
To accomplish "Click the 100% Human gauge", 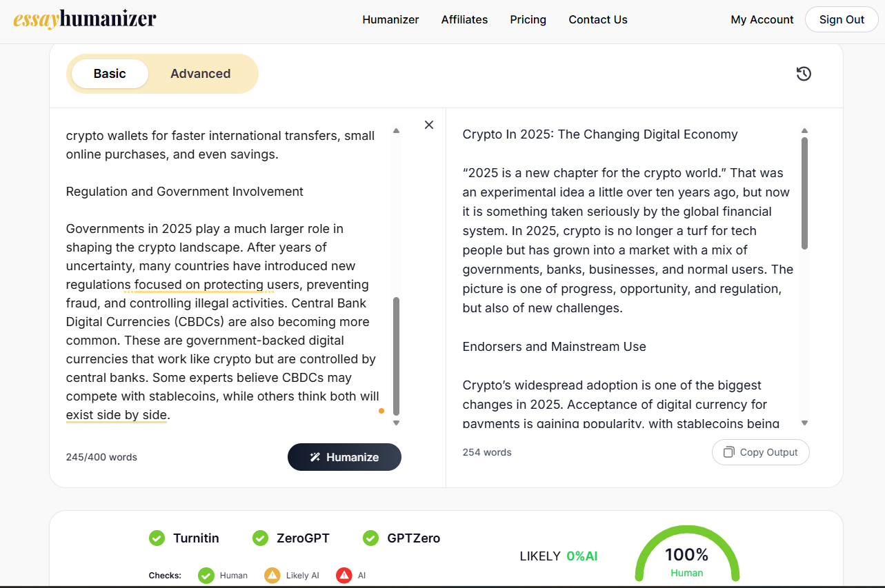I will tap(687, 560).
